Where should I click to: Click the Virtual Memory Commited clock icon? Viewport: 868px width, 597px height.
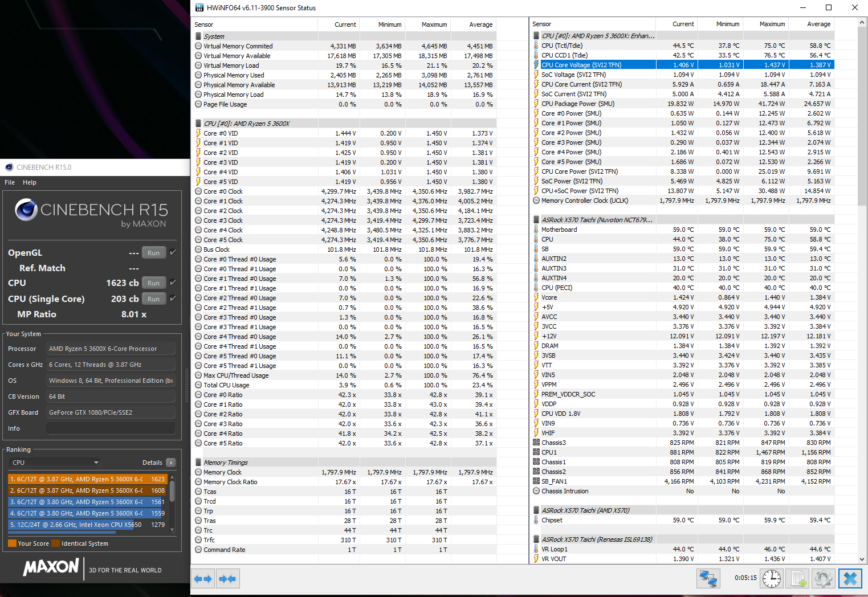coord(198,46)
